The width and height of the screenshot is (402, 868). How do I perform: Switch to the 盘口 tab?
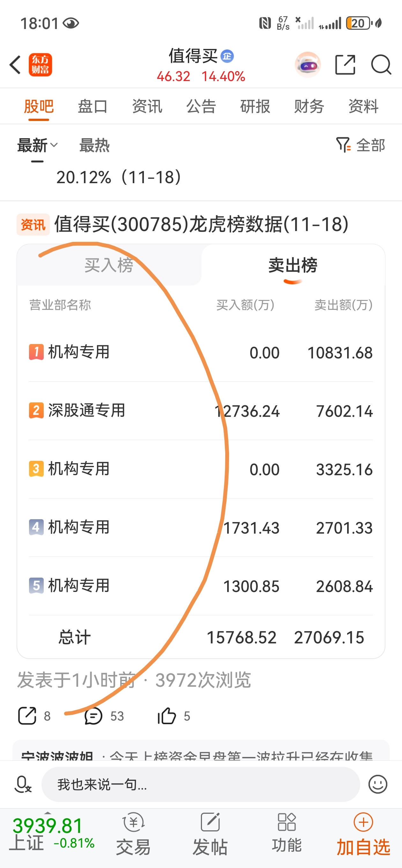point(93,107)
